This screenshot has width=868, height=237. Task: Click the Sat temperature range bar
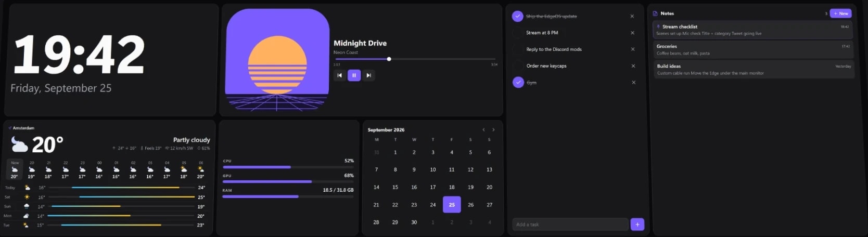pyautogui.click(x=122, y=197)
